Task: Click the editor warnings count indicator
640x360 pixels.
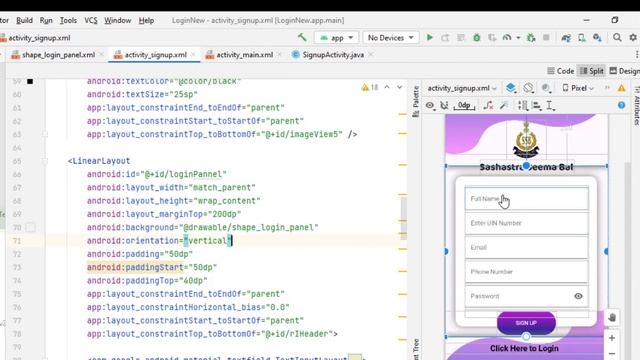Action: (x=370, y=87)
